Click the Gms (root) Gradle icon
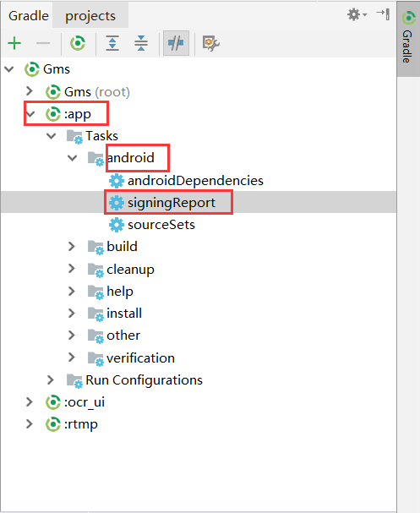This screenshot has height=513, width=420. pyautogui.click(x=53, y=92)
